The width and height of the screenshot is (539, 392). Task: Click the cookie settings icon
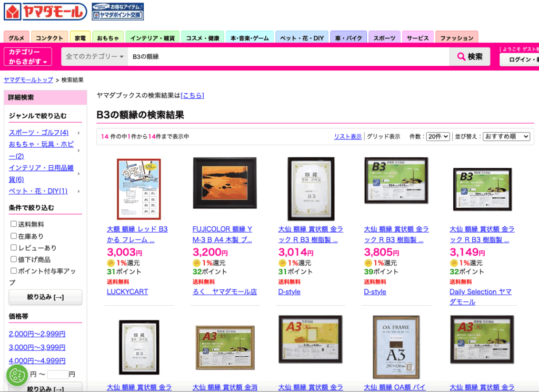(17, 375)
